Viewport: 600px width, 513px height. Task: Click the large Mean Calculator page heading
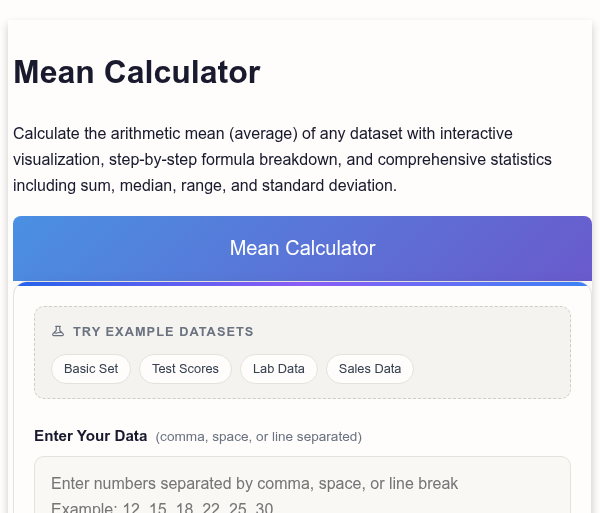(x=137, y=72)
